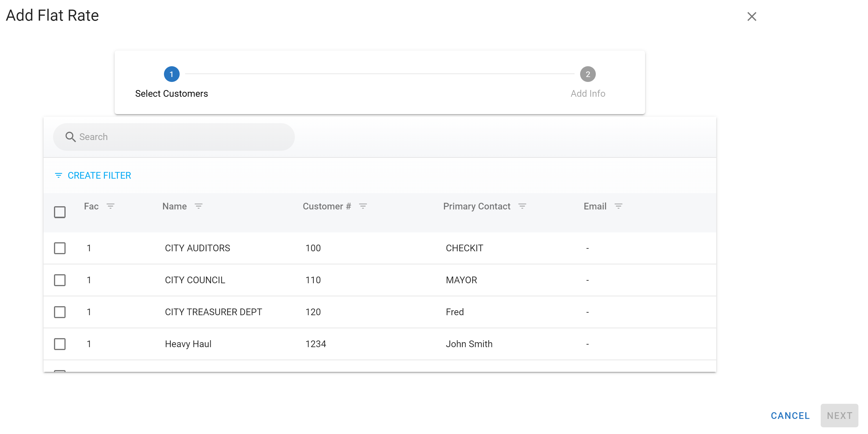
Task: Open the Primary Contact filter icon
Action: pos(522,206)
